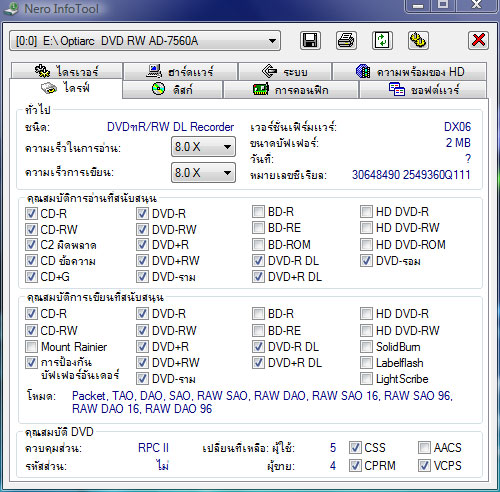The image size is (500, 492).
Task: Switch to the ไดรเวอร์ (Drivers) tab
Action: tap(67, 71)
